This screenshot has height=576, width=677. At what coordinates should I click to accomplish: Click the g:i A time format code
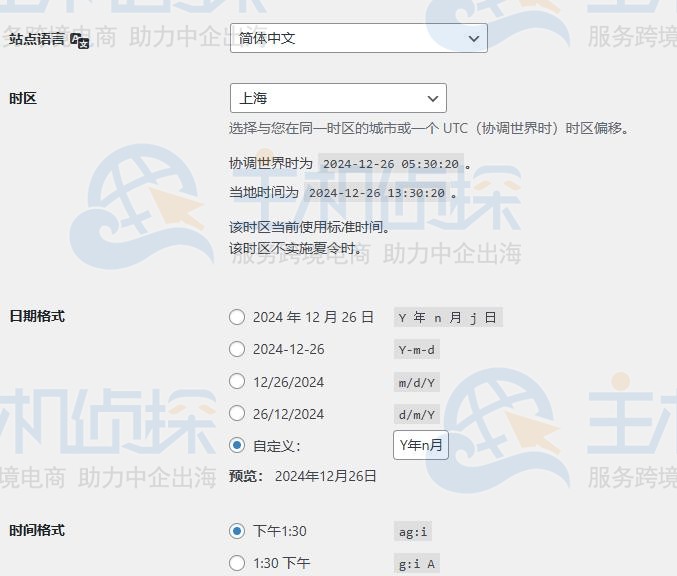point(417,563)
